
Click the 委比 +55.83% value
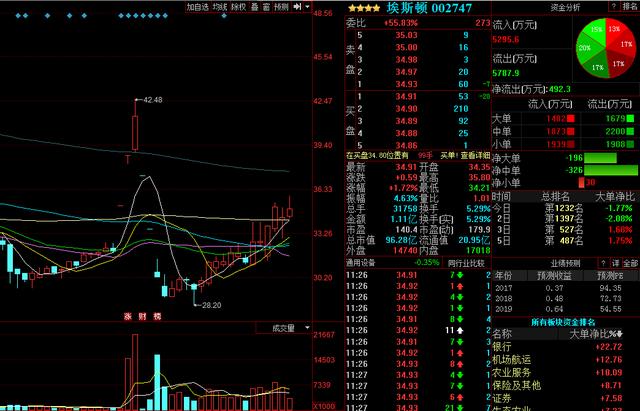pyautogui.click(x=401, y=23)
